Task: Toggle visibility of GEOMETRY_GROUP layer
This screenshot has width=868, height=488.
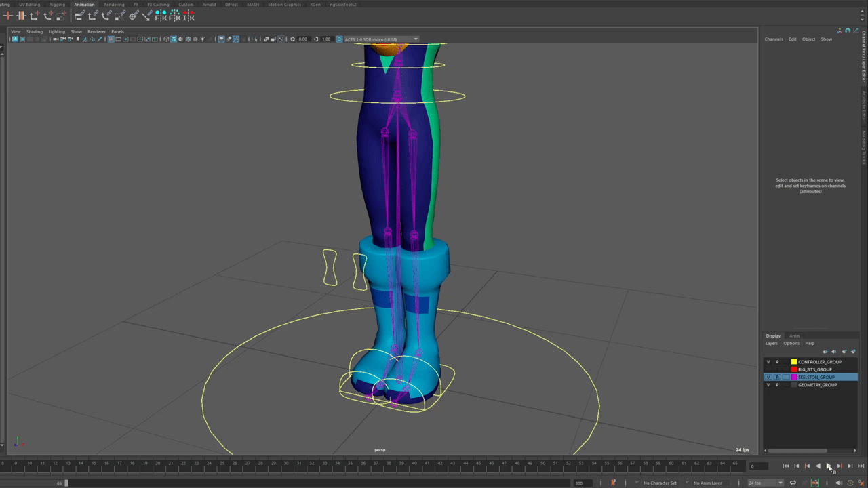Action: point(768,385)
